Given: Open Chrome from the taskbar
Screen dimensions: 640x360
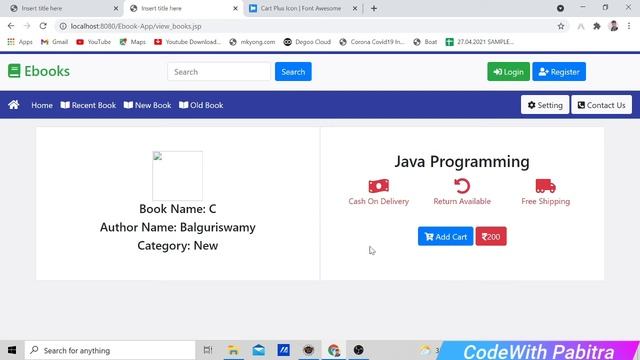Looking at the screenshot, I should click(x=333, y=350).
